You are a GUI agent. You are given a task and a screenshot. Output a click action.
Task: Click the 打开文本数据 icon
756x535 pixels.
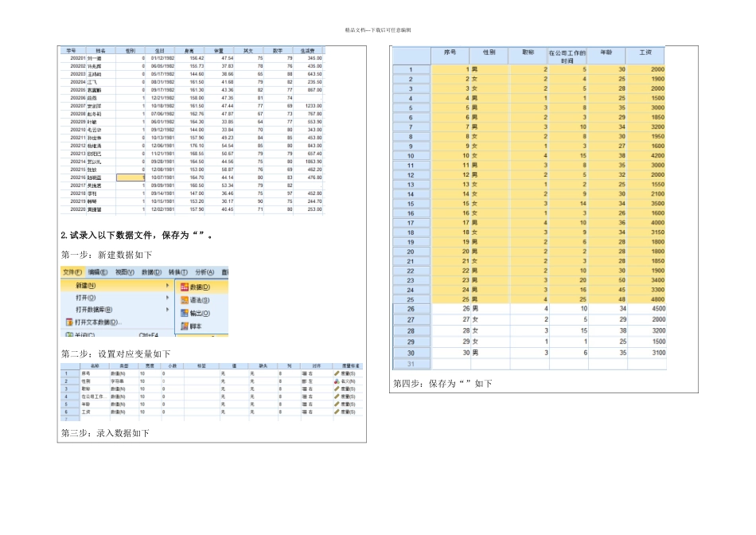click(x=69, y=322)
